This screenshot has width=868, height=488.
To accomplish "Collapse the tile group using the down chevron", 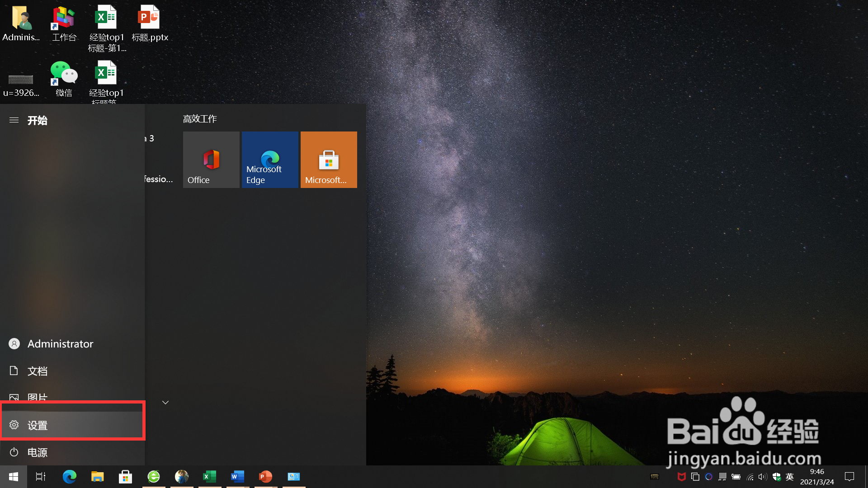I will coord(165,402).
